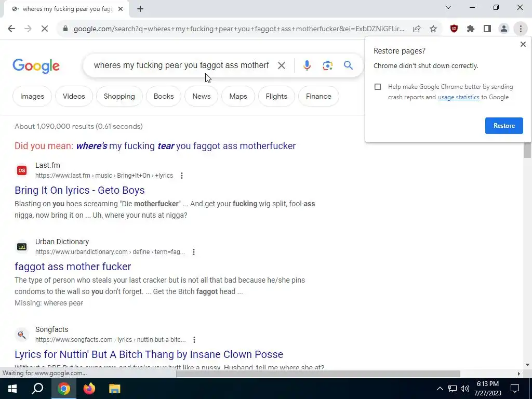Image resolution: width=532 pixels, height=399 pixels.
Task: Follow the Did you mean suggestion
Action: (186, 146)
